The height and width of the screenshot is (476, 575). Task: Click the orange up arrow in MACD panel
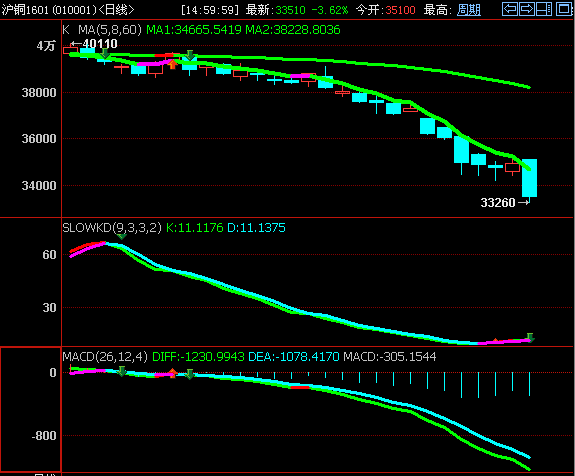[x=172, y=373]
